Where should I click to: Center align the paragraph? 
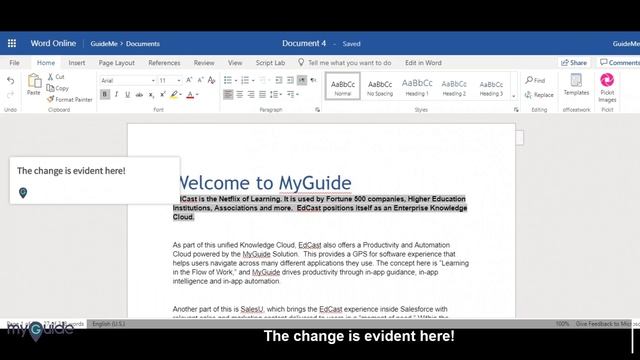(240, 95)
